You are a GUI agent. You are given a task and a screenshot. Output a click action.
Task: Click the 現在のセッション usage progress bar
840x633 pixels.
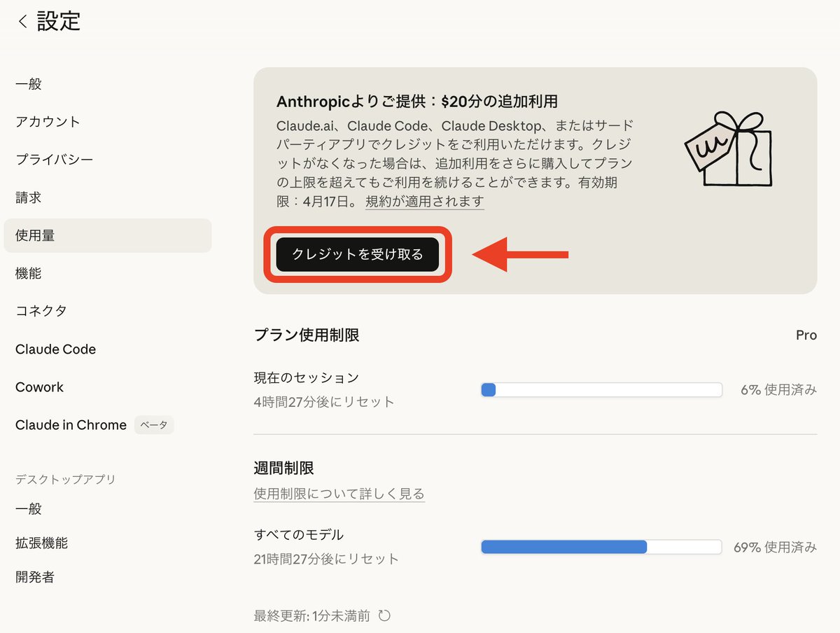coord(601,390)
